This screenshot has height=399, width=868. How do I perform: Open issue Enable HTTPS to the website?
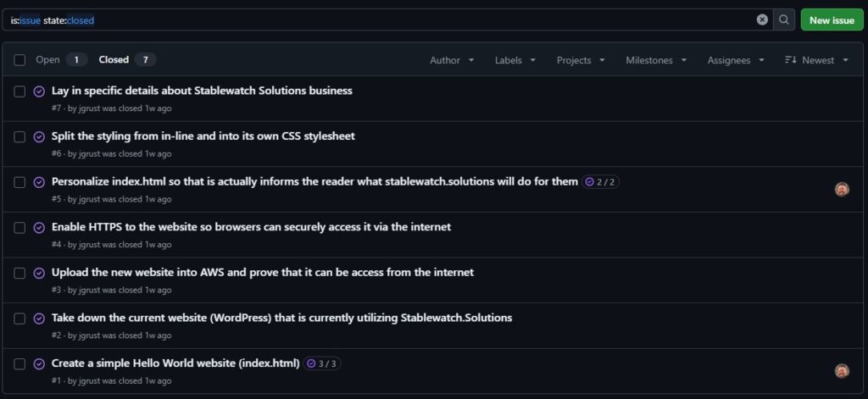[x=251, y=227]
